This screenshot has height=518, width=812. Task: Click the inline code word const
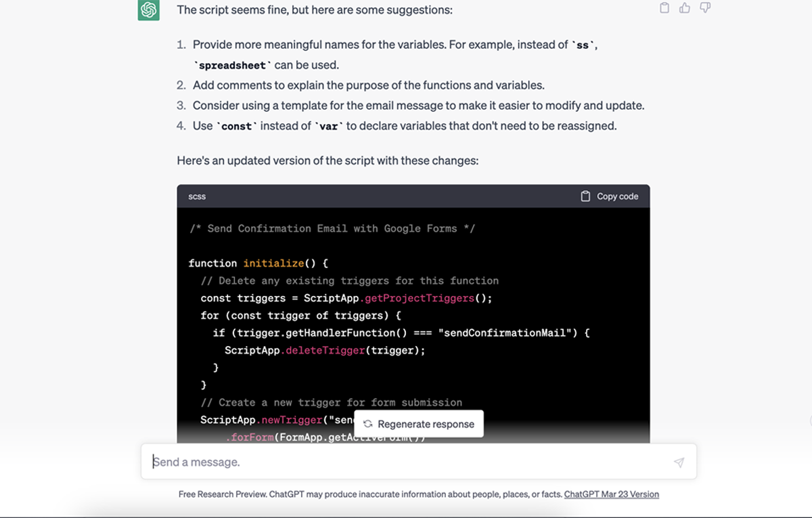coord(236,126)
